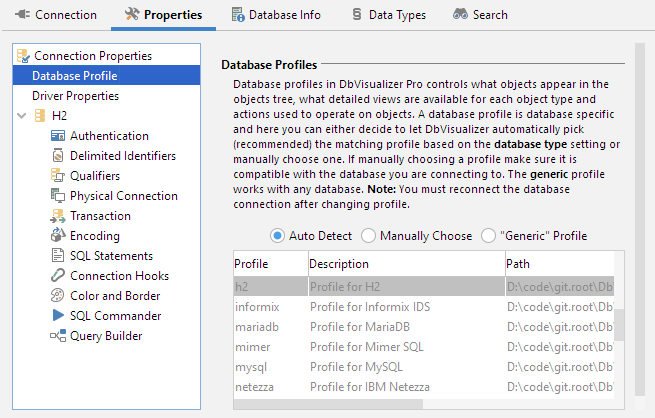
Task: Open the Data Types tab
Action: click(388, 15)
